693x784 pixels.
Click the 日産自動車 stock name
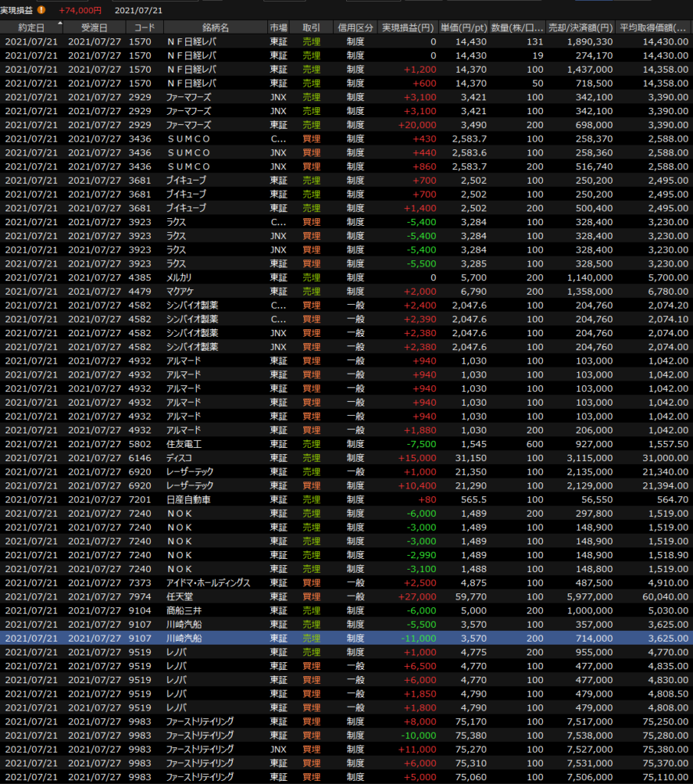pyautogui.click(x=189, y=500)
